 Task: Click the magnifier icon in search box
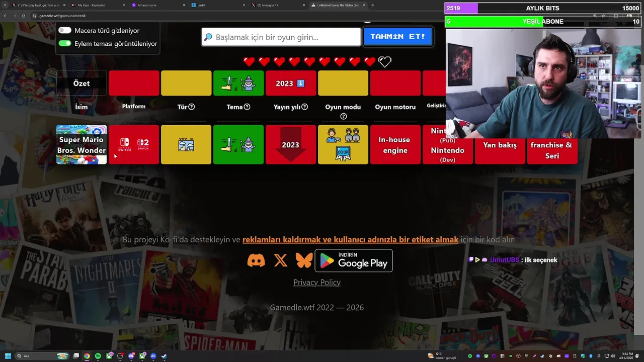point(208,37)
